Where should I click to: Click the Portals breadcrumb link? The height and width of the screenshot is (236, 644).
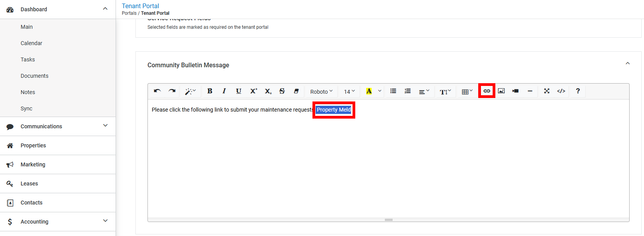pyautogui.click(x=129, y=13)
